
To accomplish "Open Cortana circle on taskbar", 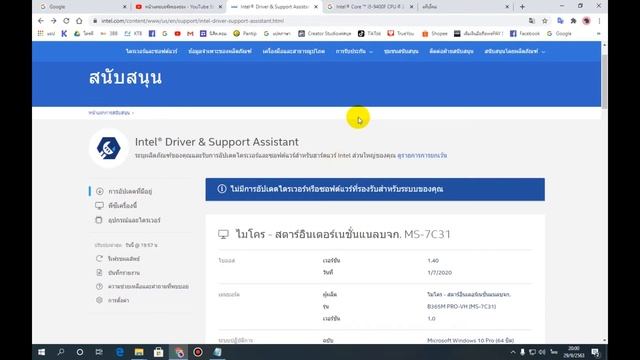I will tap(80, 352).
